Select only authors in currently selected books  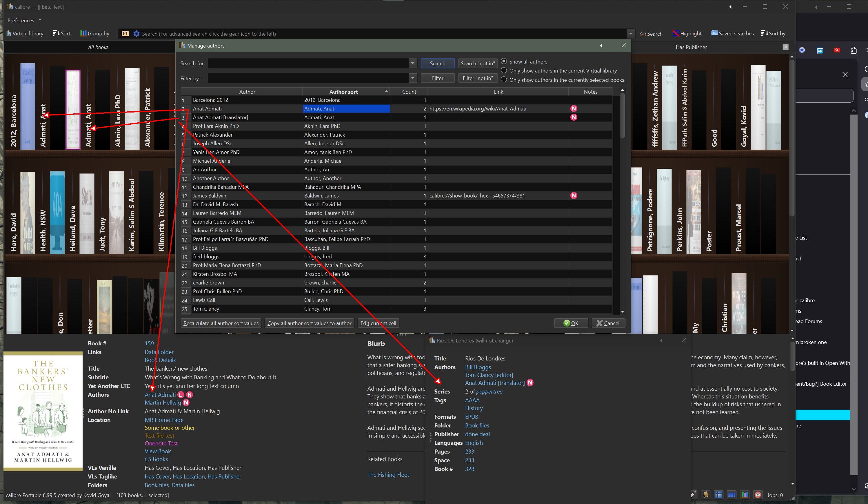click(x=504, y=80)
